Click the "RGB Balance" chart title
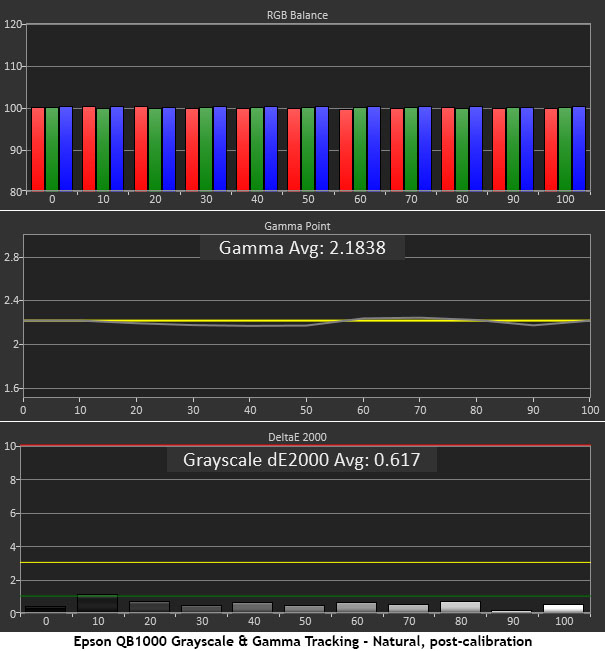The width and height of the screenshot is (605, 651). click(x=297, y=15)
